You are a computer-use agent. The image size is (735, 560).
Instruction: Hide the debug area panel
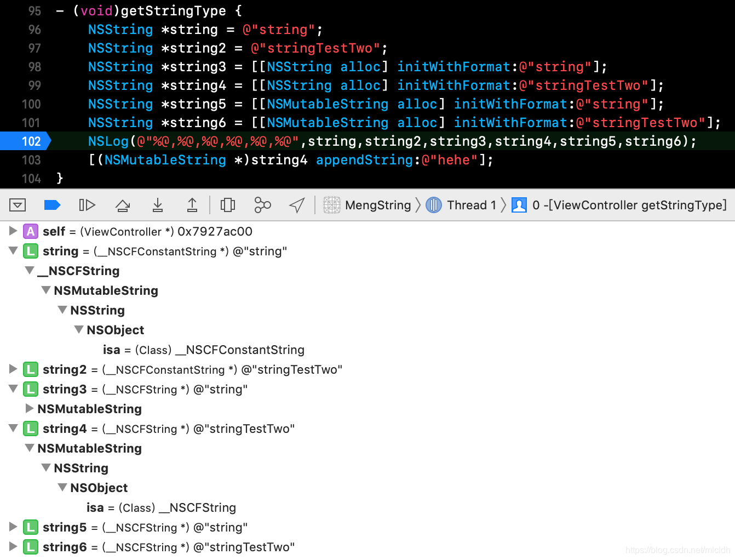[x=18, y=204]
